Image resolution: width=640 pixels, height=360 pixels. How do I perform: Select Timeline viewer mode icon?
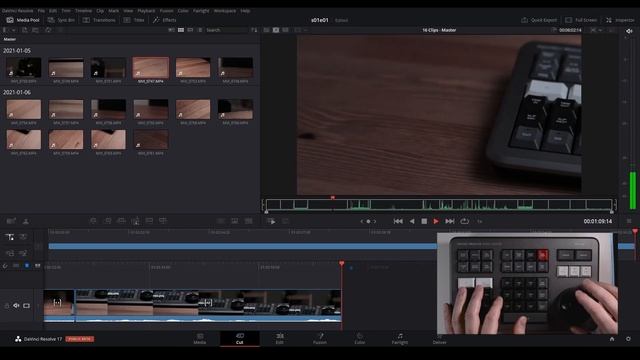tap(285, 30)
